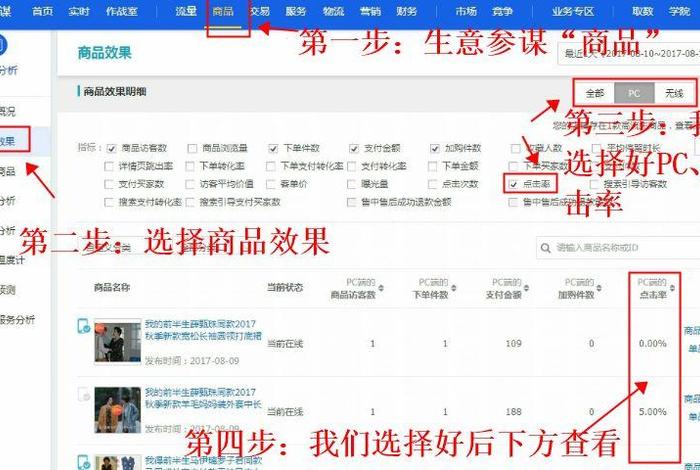Open 市场 in top navigation

tap(466, 11)
